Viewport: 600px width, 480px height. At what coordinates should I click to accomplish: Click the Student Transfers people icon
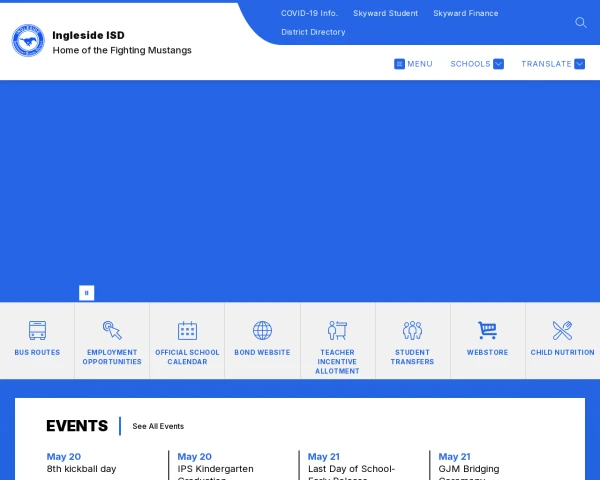click(x=412, y=330)
